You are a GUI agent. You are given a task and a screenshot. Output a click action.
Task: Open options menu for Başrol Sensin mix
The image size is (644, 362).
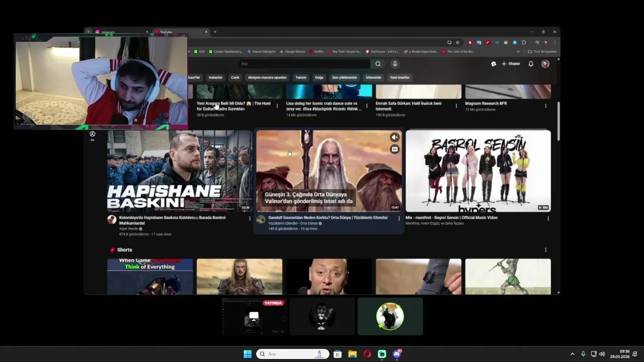point(548,218)
